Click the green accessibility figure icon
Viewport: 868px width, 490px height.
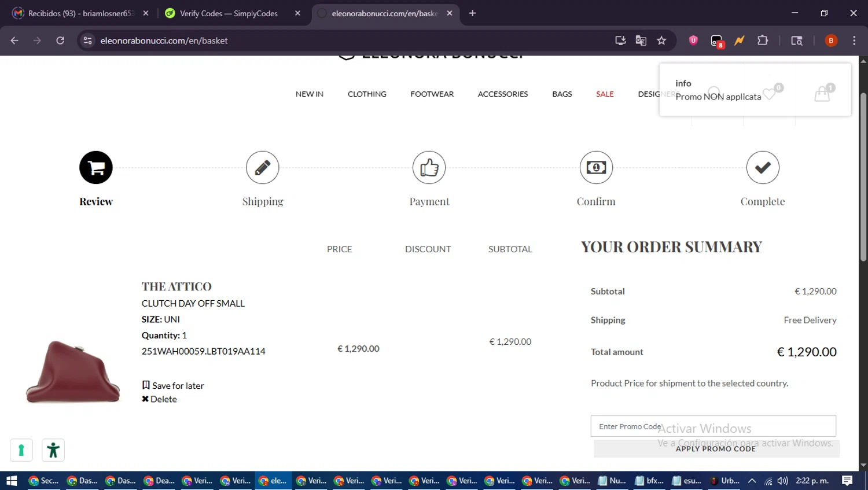coord(53,450)
